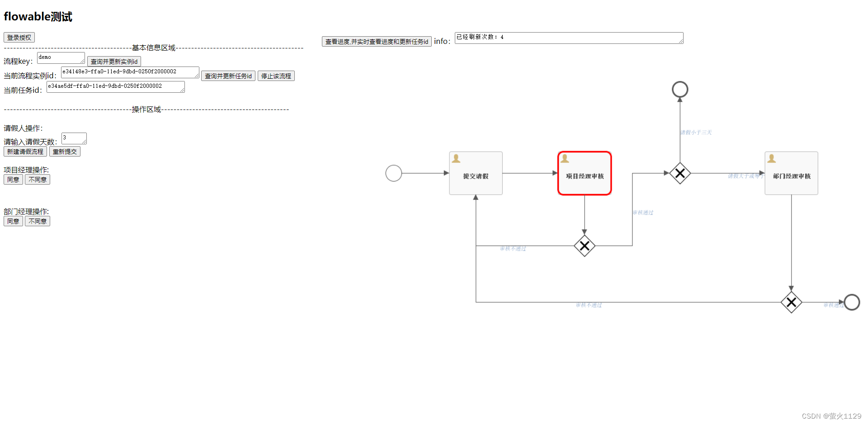The width and height of the screenshot is (868, 424).
Task: Click 不同意 under 部门经理操作
Action: tap(37, 221)
